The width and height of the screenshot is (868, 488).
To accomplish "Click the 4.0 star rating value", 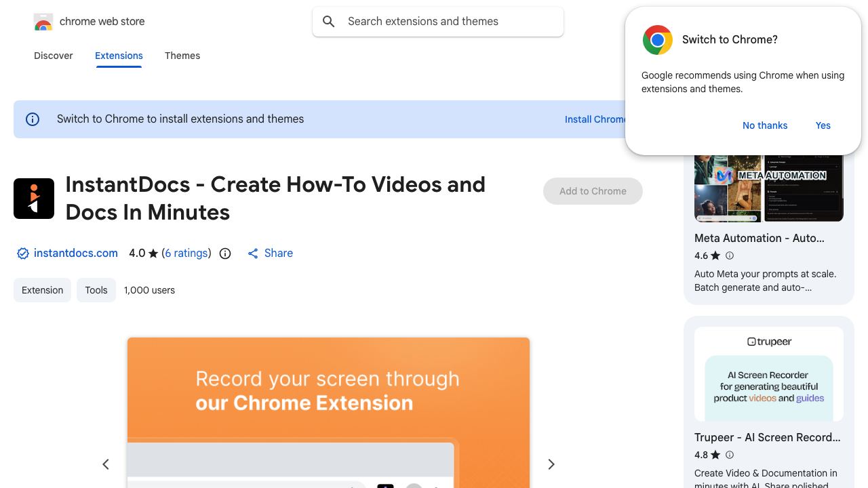I will tap(137, 253).
